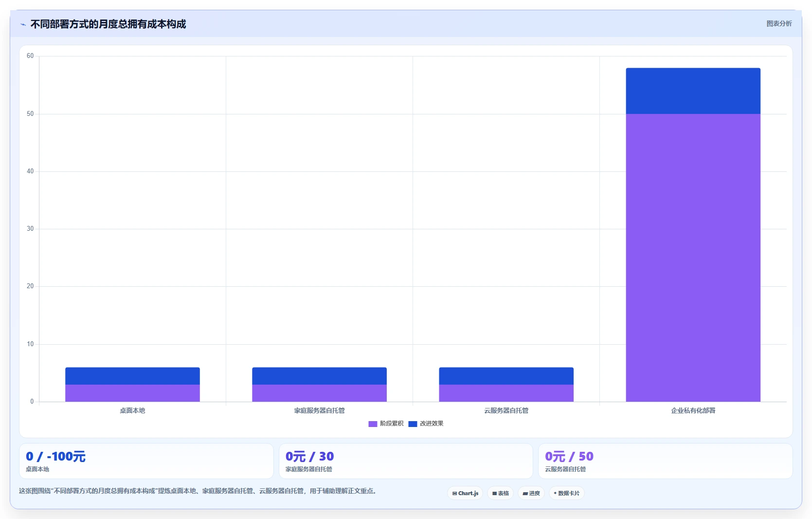The width and height of the screenshot is (812, 519).
Task: Click the y-axis value 20
Action: pos(30,286)
